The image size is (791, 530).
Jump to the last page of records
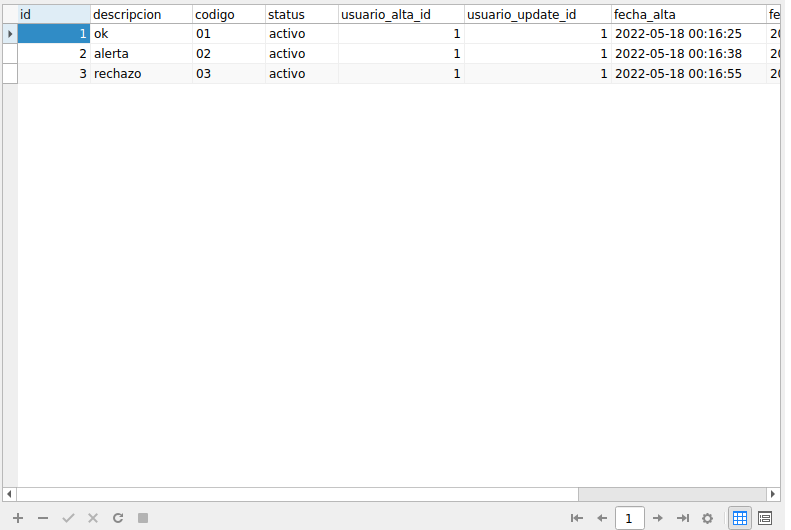[x=683, y=518]
